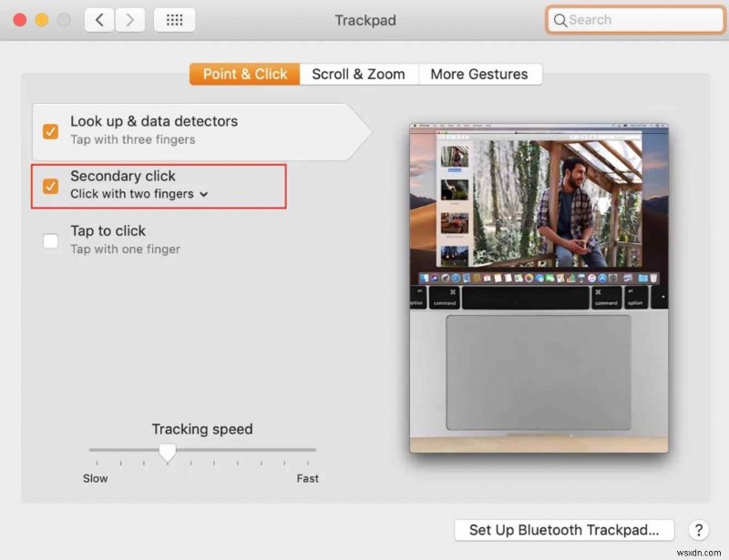Screen dimensions: 729x560
Task: Switch to the Scroll & Zoom tab
Action: click(x=358, y=74)
